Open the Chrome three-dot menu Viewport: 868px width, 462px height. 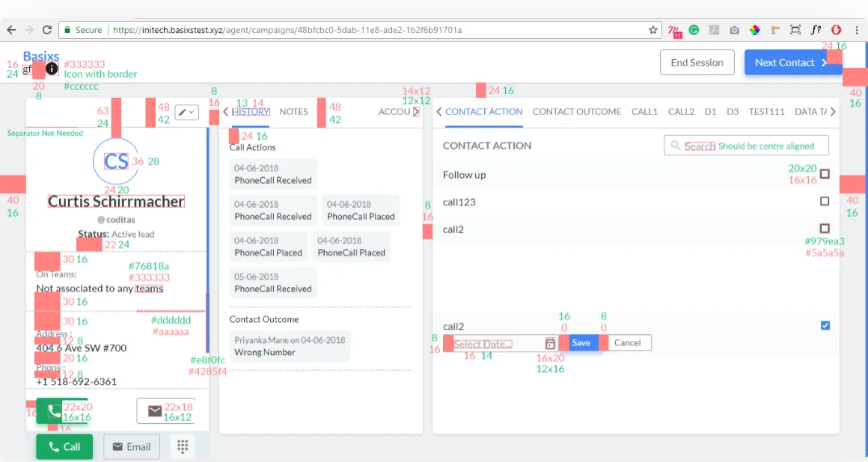click(856, 30)
